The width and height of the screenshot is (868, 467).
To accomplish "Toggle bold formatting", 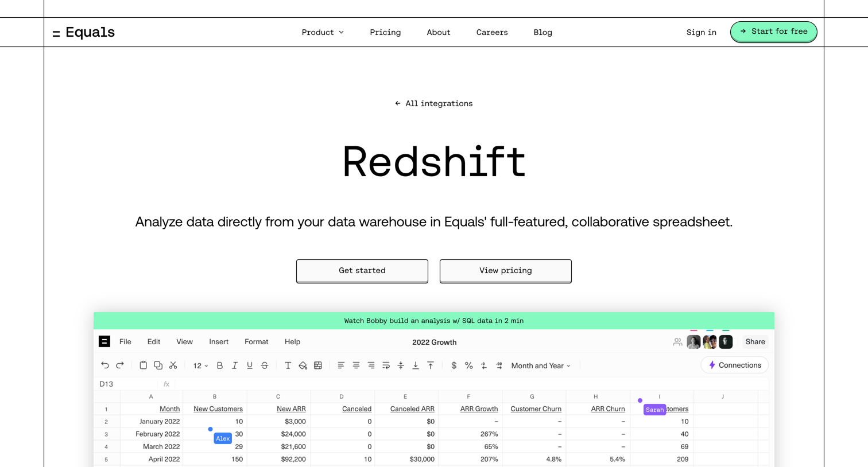I will 220,365.
